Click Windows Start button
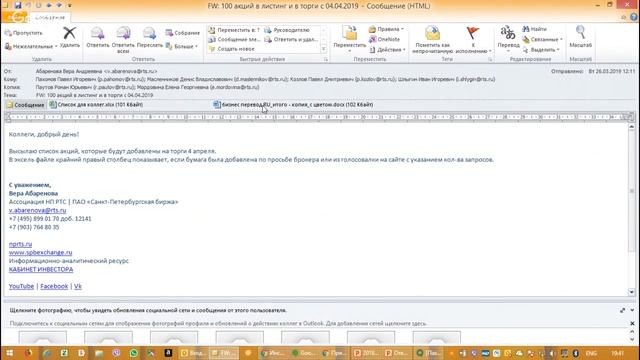 tap(9, 353)
